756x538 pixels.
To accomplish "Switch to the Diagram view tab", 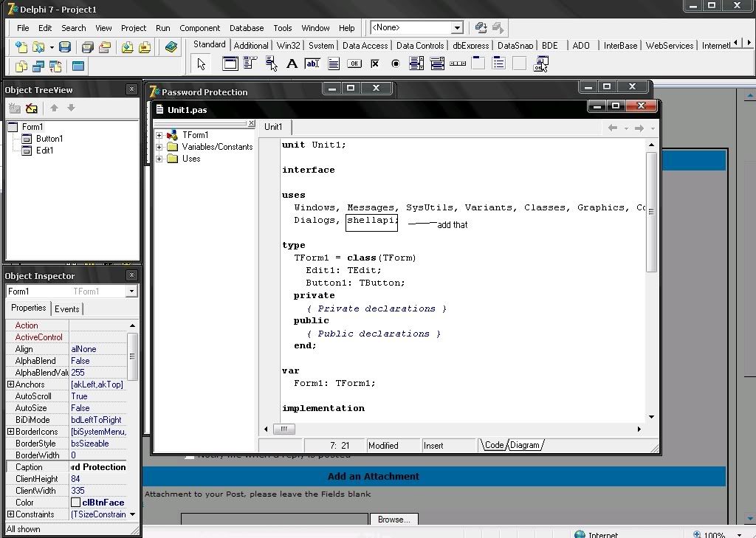I will pos(525,445).
